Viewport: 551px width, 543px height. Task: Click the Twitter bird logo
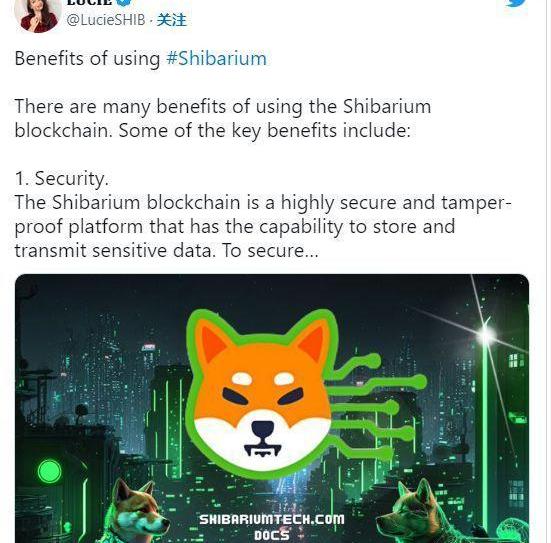[516, 3]
